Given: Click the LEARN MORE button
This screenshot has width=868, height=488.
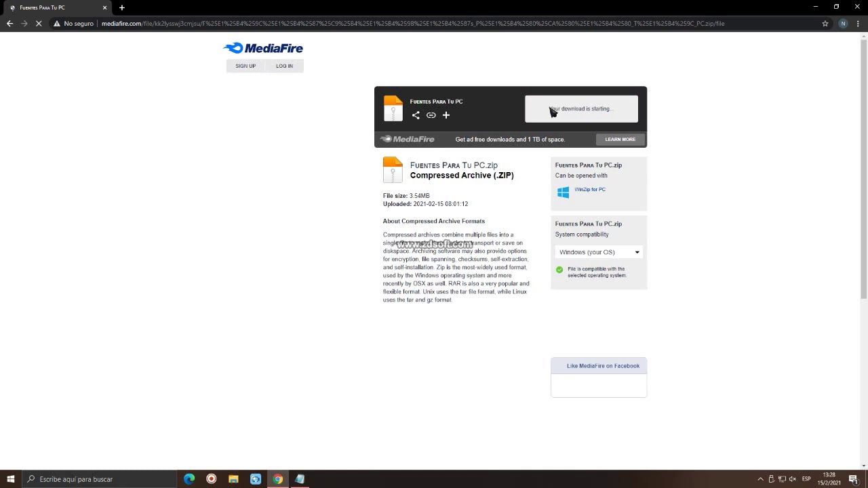Looking at the screenshot, I should point(620,139).
